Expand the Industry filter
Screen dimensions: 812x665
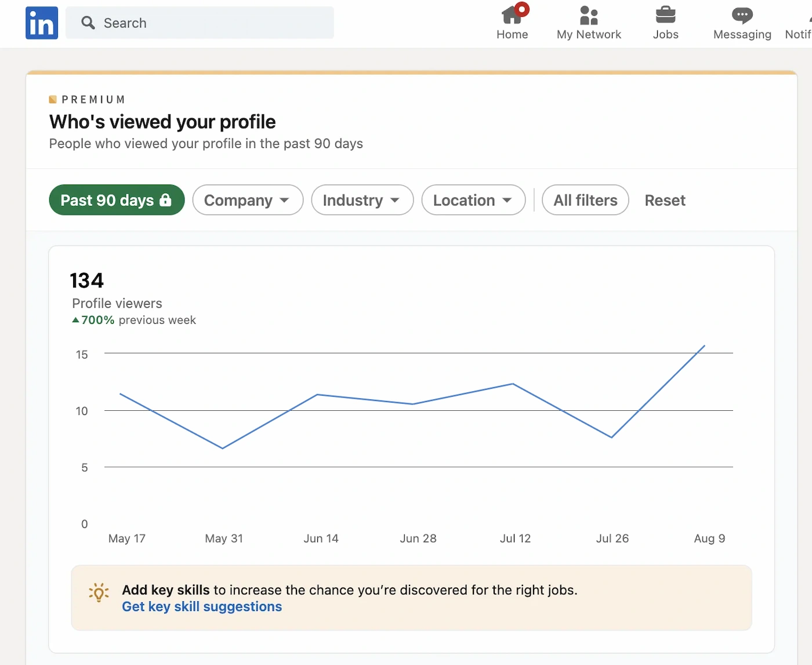click(362, 200)
